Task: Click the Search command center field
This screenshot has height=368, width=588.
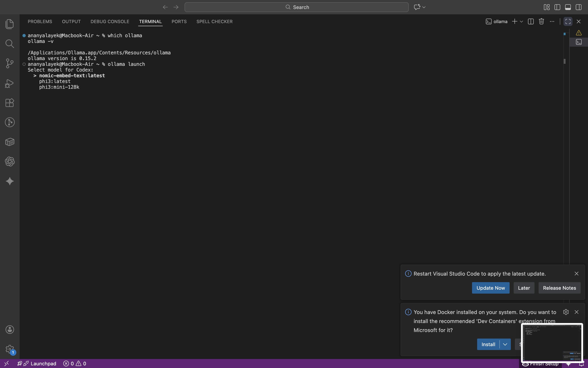Action: click(296, 7)
